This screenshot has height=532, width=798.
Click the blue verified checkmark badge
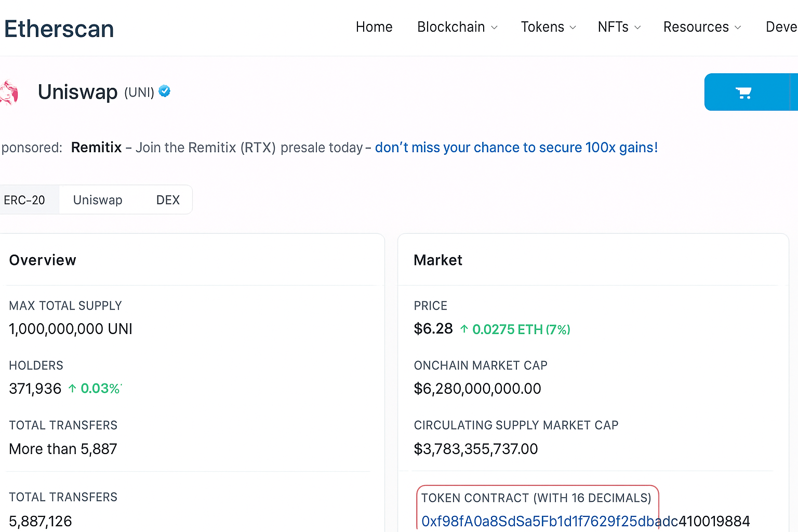pos(164,91)
